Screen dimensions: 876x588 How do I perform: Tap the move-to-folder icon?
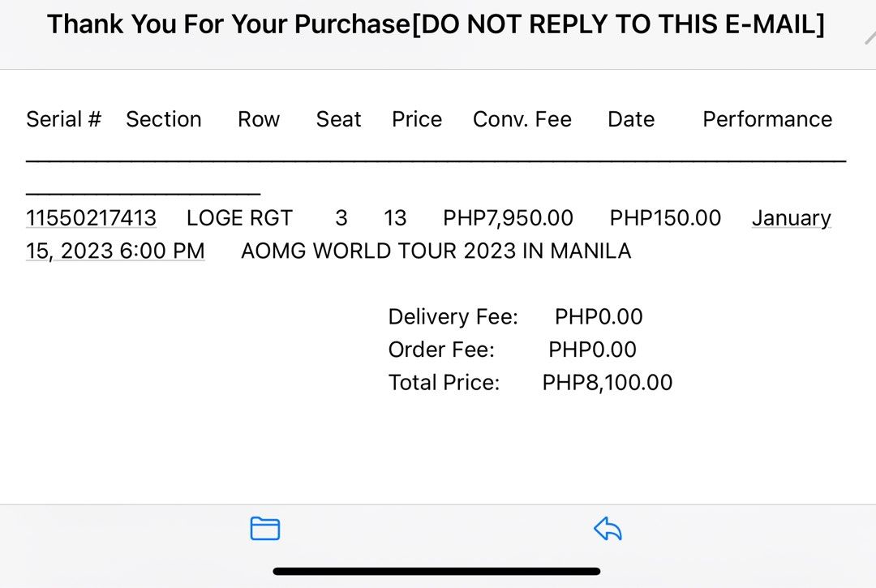point(264,528)
